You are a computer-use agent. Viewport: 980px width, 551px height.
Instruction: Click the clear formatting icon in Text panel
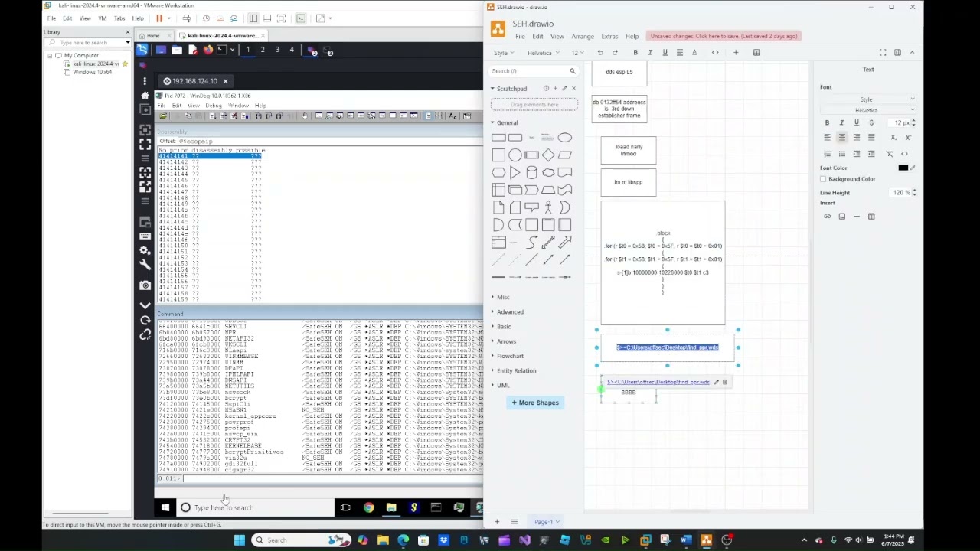pyautogui.click(x=890, y=154)
